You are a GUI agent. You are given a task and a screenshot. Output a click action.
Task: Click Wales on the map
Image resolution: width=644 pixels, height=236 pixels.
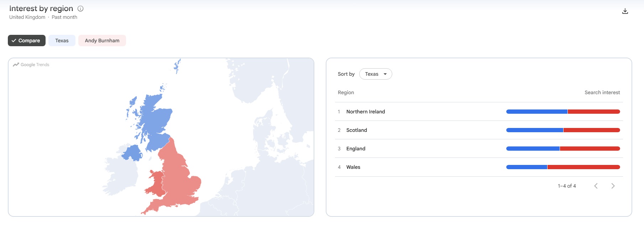pyautogui.click(x=157, y=185)
